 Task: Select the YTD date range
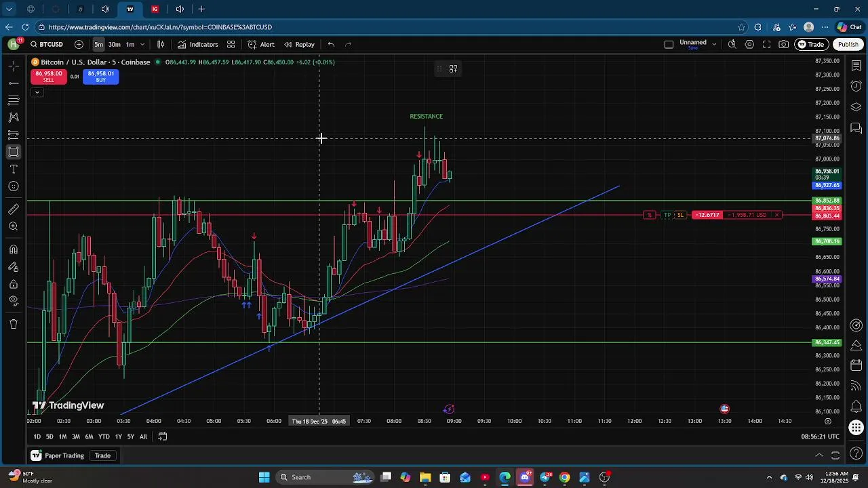(104, 437)
